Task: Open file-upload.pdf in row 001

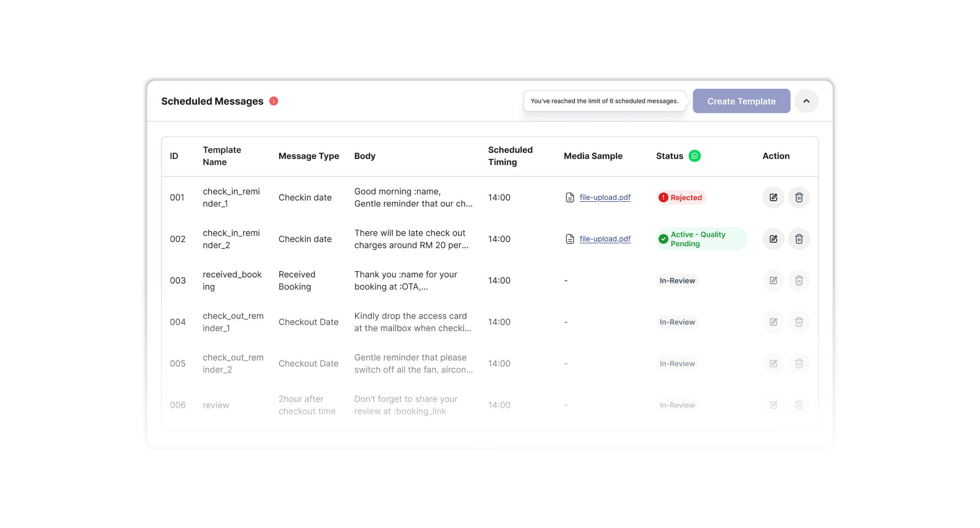Action: click(604, 197)
